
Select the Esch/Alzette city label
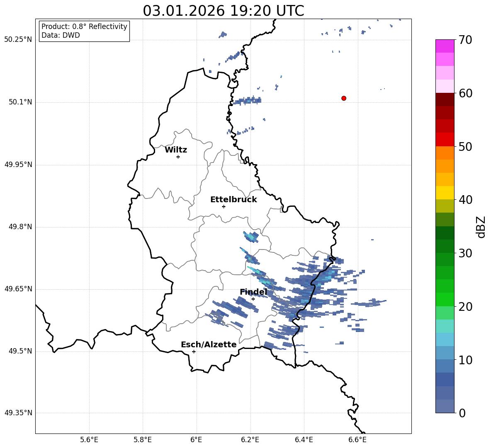tap(209, 344)
